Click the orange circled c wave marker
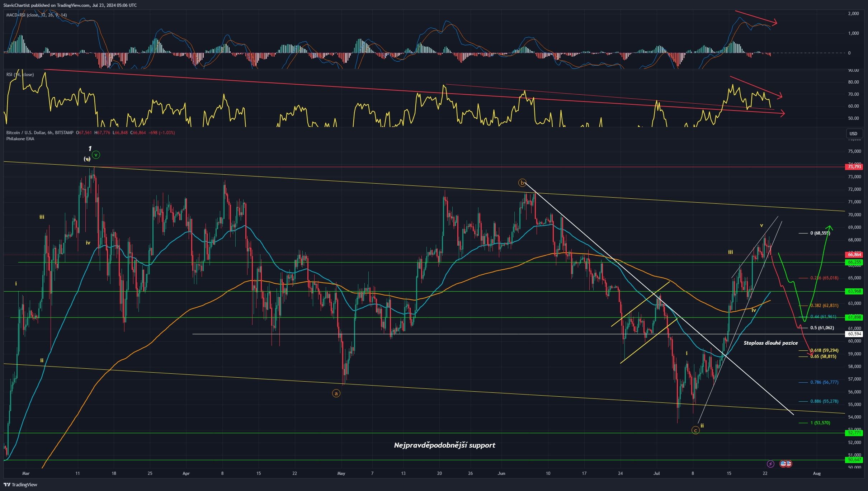Screen dimensions: 868x491 (x=695, y=430)
